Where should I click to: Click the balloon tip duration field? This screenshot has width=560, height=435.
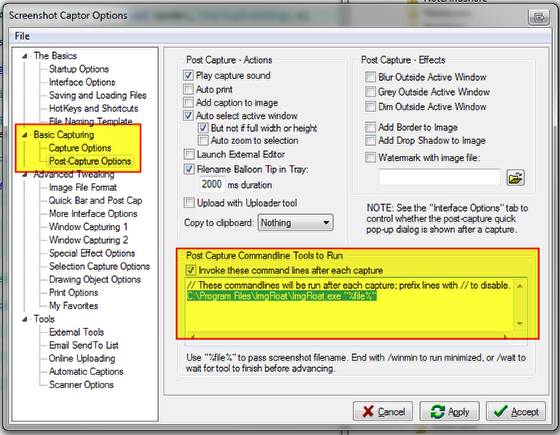click(x=212, y=185)
